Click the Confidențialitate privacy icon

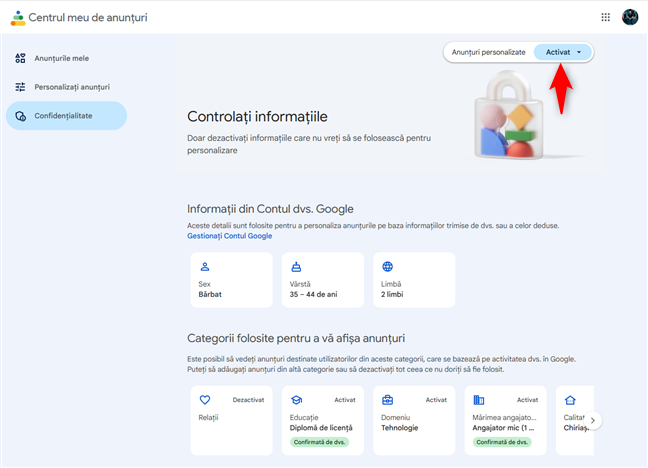(20, 116)
